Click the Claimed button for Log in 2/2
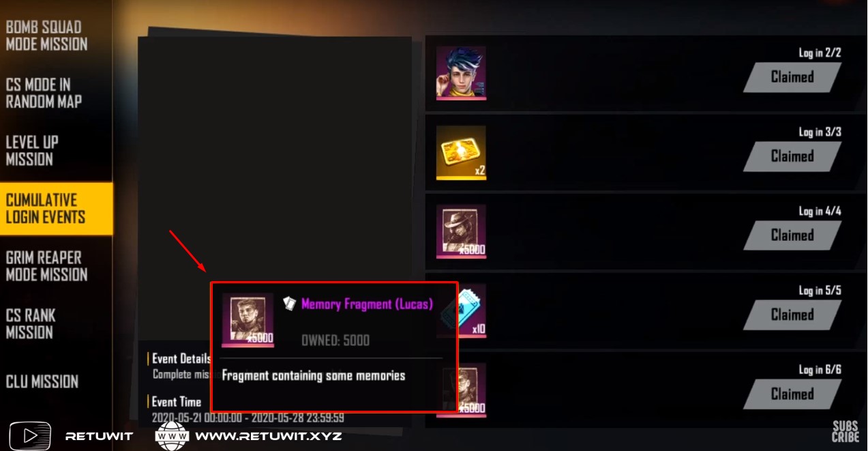Screen dimensions: 868x451 (792, 77)
